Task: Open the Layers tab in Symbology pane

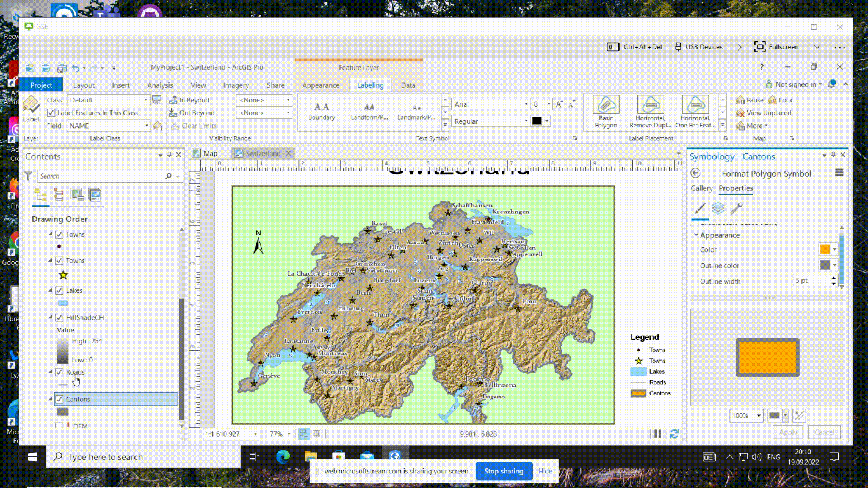Action: coord(718,209)
